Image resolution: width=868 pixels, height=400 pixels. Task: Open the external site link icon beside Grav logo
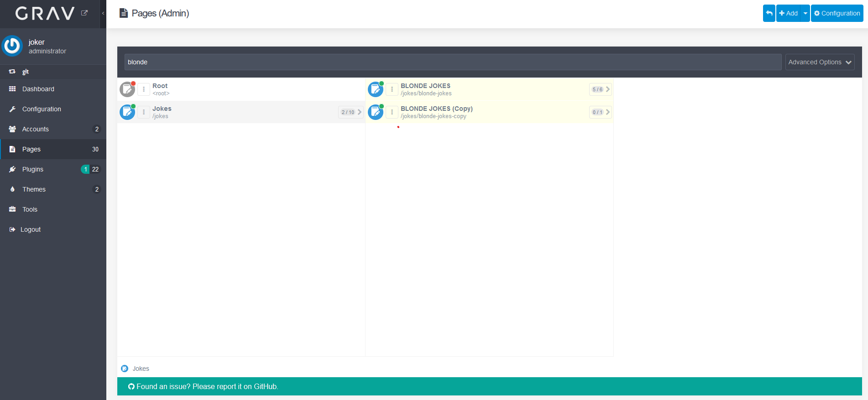coord(84,13)
